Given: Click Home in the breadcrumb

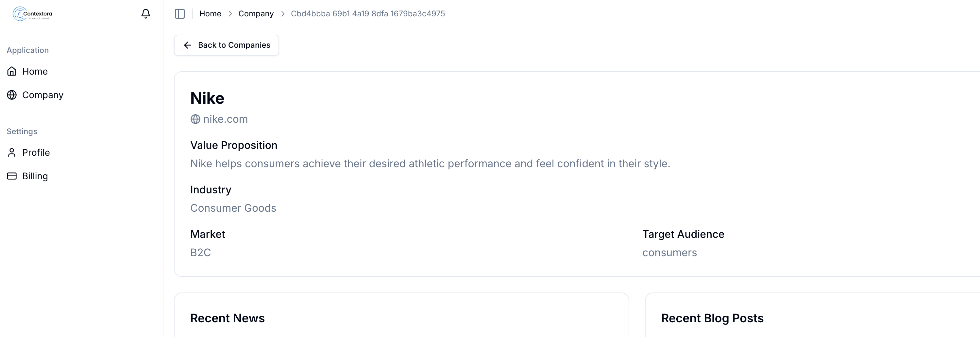Looking at the screenshot, I should [x=210, y=14].
